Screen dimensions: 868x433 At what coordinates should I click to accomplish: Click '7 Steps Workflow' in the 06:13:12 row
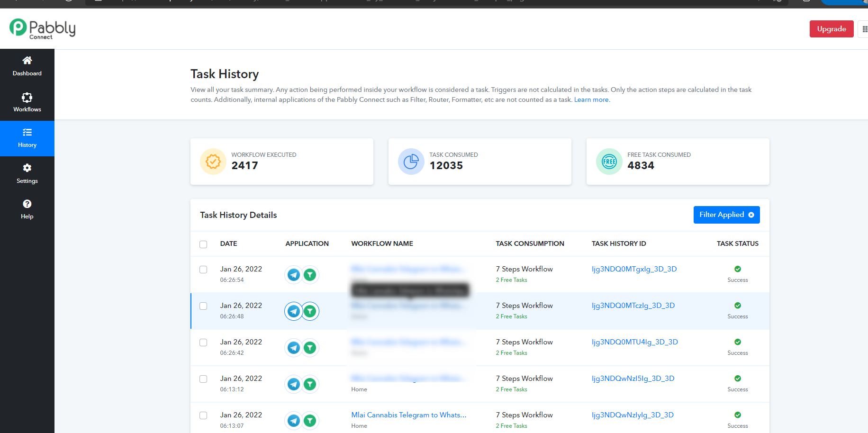click(524, 379)
